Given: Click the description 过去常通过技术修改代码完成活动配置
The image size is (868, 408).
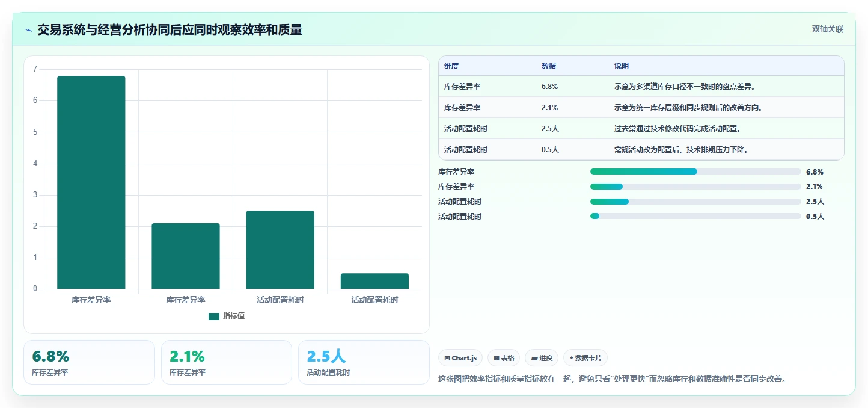Looking at the screenshot, I should (677, 129).
